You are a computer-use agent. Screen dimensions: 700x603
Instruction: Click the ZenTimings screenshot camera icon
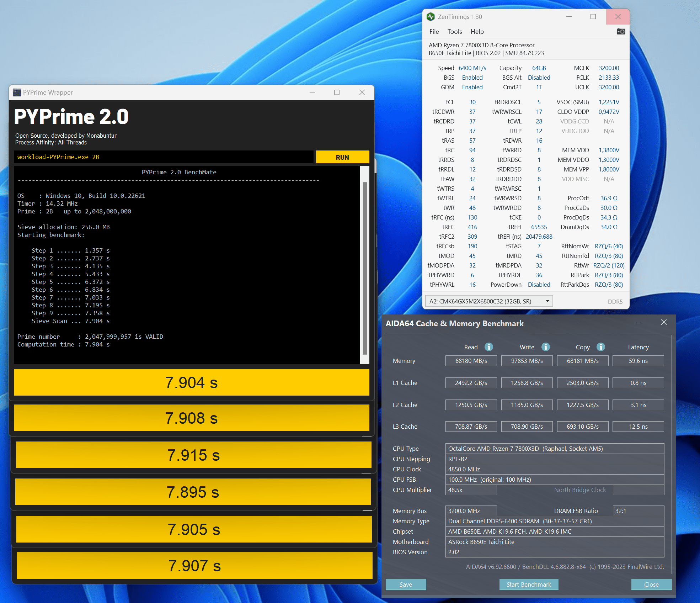621,31
